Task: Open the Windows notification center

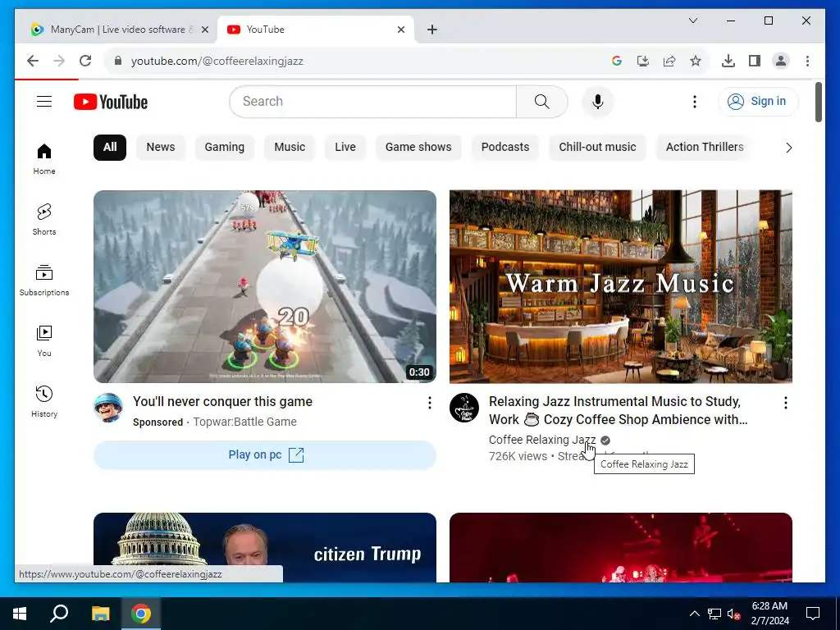Action: pyautogui.click(x=813, y=614)
